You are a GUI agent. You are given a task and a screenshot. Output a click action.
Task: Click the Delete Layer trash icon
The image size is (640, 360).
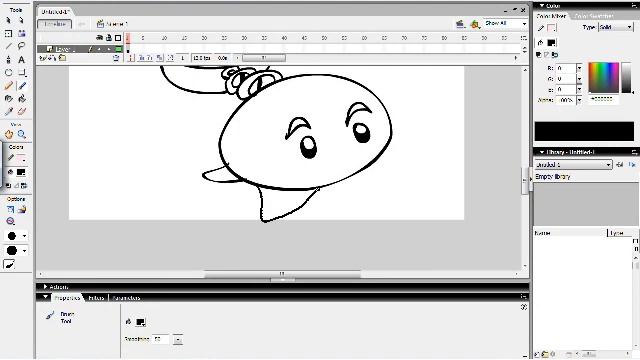tap(116, 58)
